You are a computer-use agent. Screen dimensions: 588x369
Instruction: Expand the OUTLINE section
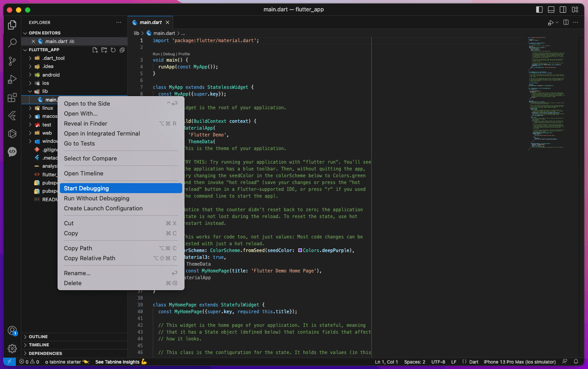coord(38,337)
